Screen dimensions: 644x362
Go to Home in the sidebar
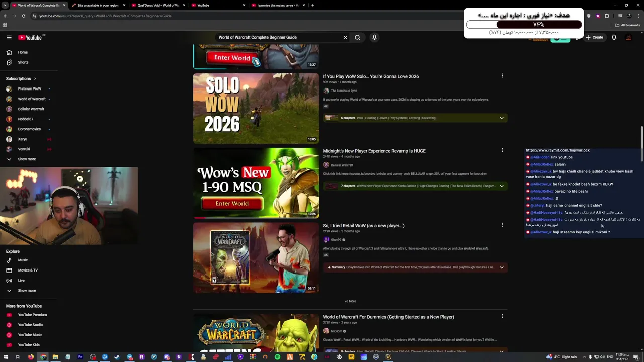(x=23, y=52)
